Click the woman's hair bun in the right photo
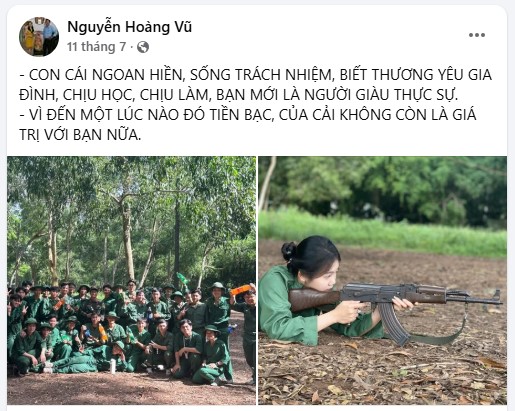515x411 pixels. (289, 251)
